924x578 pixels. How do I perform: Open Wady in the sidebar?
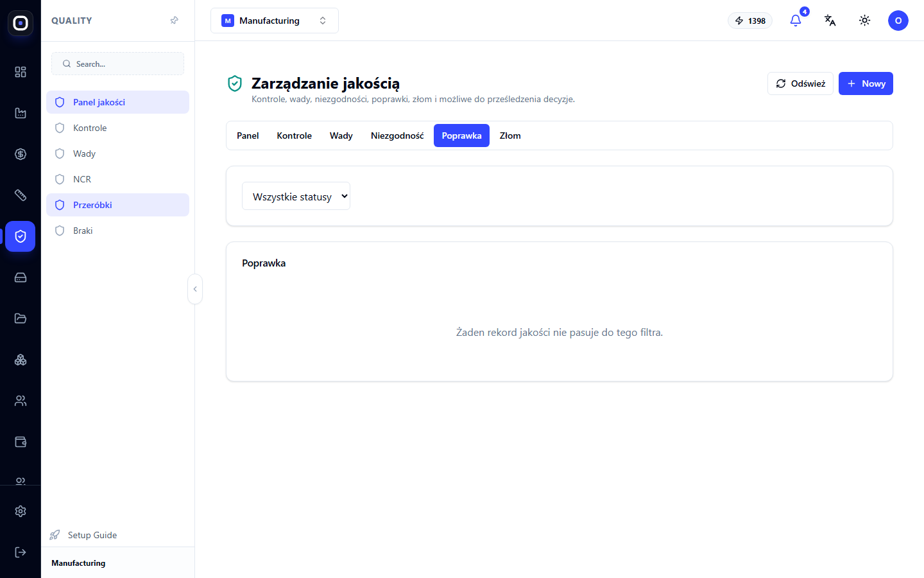coord(117,153)
